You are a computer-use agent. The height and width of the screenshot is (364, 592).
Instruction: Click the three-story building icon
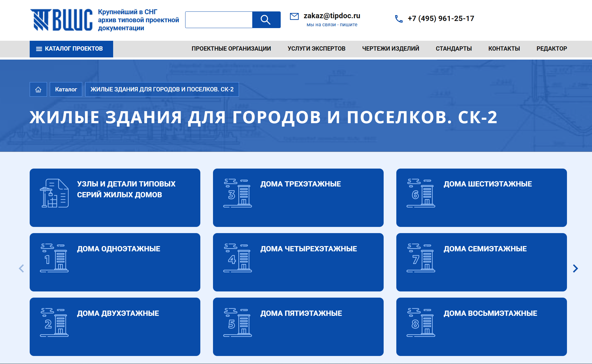pyautogui.click(x=237, y=193)
